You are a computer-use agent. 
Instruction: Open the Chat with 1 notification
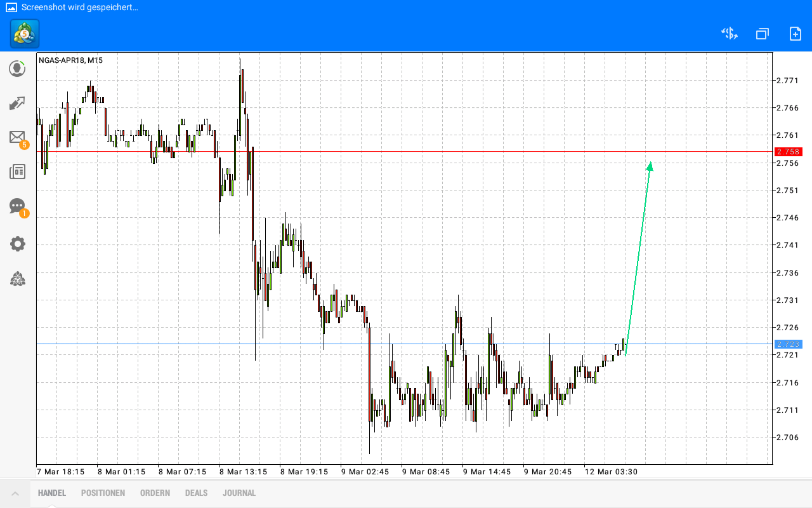17,206
